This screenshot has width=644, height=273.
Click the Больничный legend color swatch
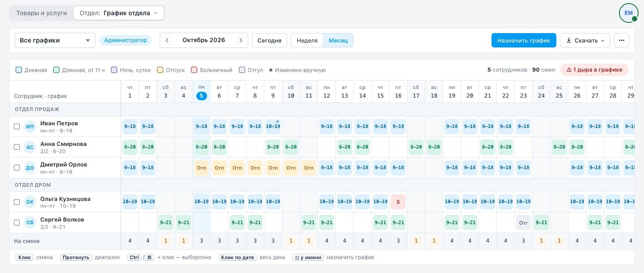194,70
